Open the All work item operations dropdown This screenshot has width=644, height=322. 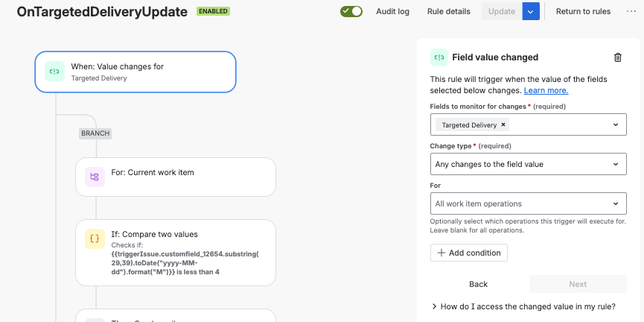(x=528, y=203)
